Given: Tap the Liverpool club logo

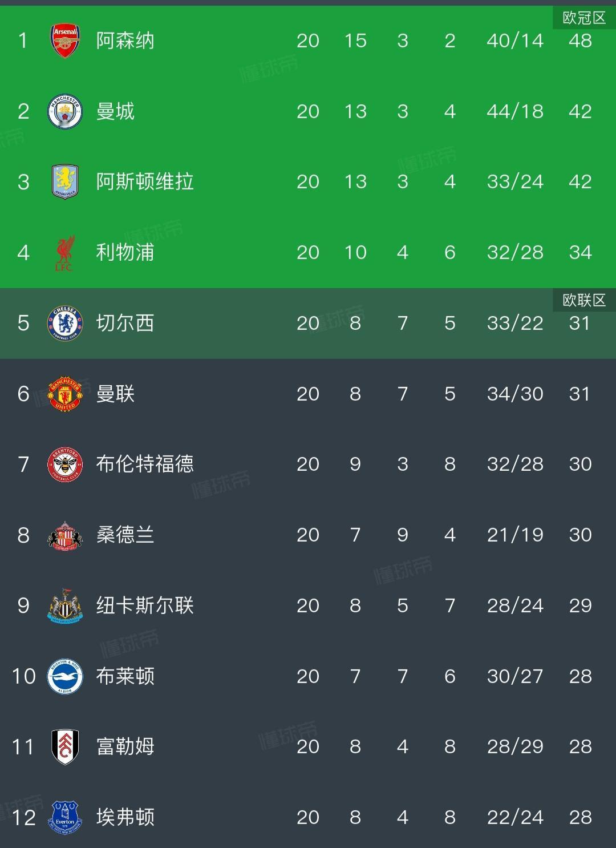Looking at the screenshot, I should (x=64, y=253).
